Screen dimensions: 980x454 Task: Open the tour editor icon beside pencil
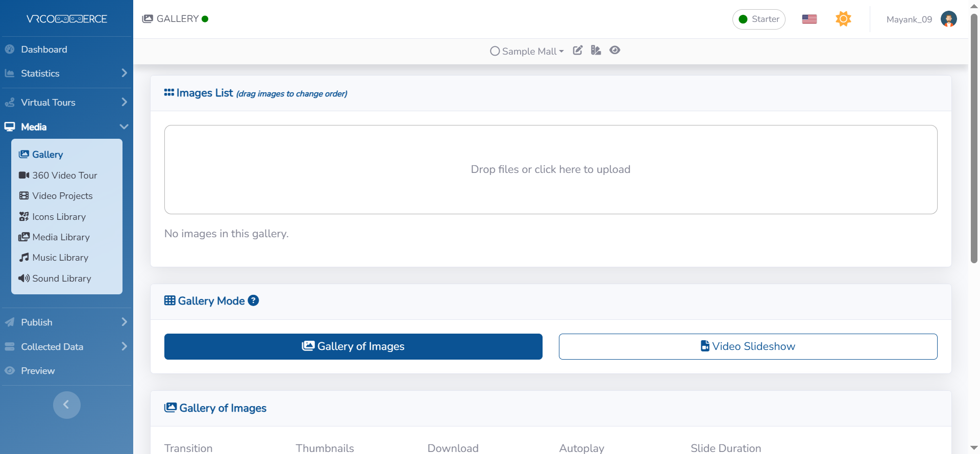click(596, 50)
